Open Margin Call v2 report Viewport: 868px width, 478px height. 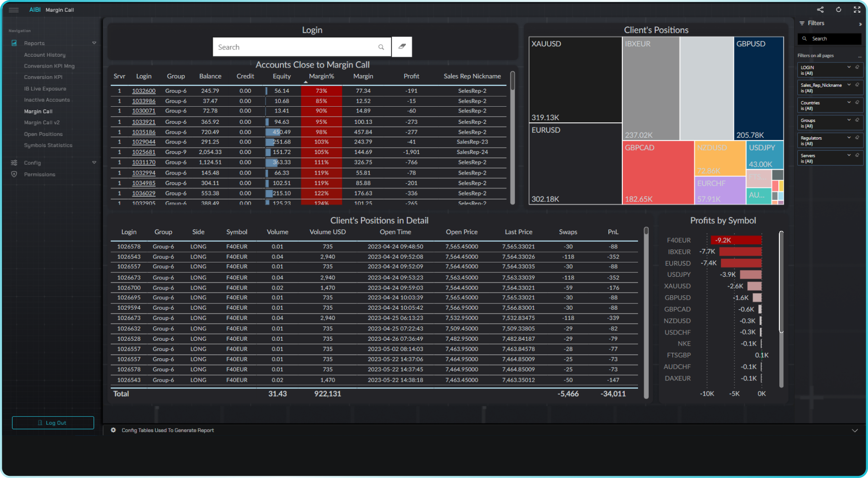click(41, 122)
